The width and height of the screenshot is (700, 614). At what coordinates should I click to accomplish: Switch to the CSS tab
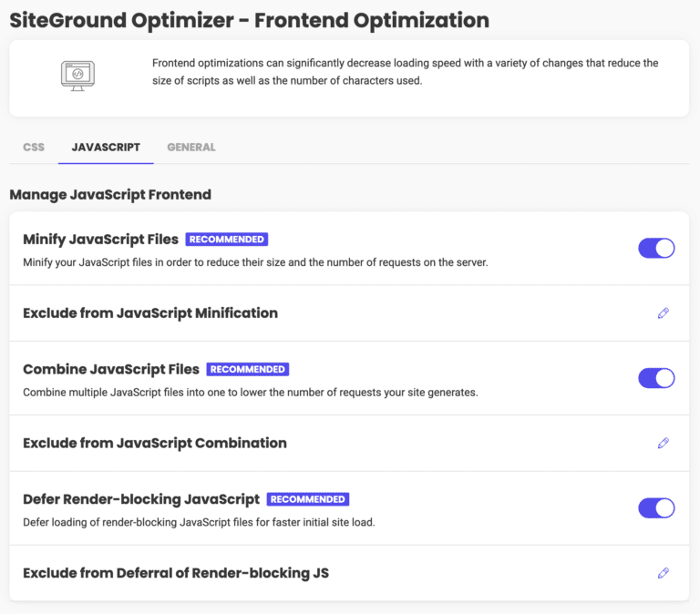[x=34, y=148]
